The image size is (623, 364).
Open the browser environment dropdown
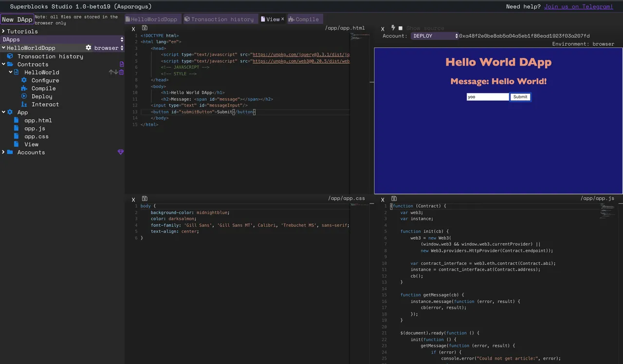(109, 48)
